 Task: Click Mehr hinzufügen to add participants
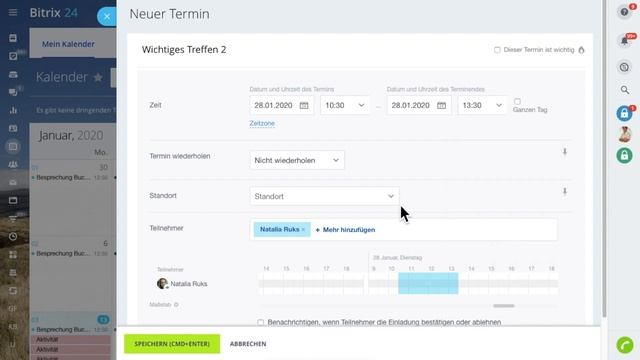345,230
